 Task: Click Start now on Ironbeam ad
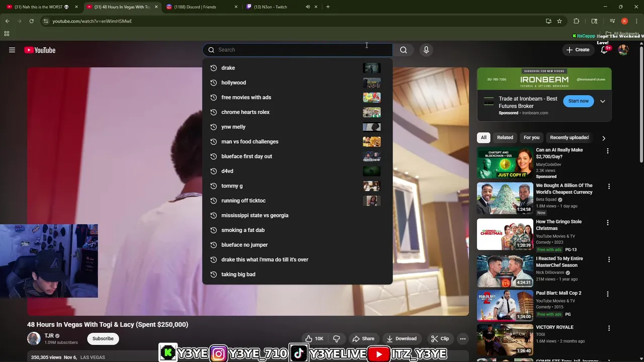[578, 101]
